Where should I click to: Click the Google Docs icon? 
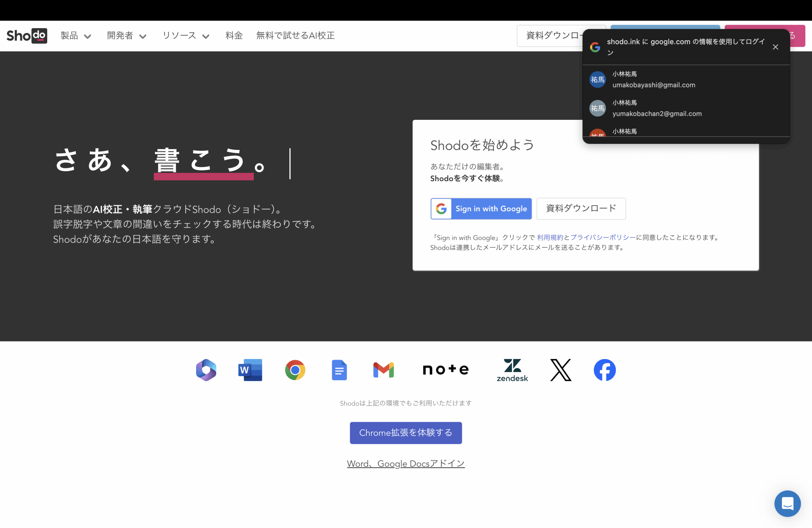(x=339, y=370)
